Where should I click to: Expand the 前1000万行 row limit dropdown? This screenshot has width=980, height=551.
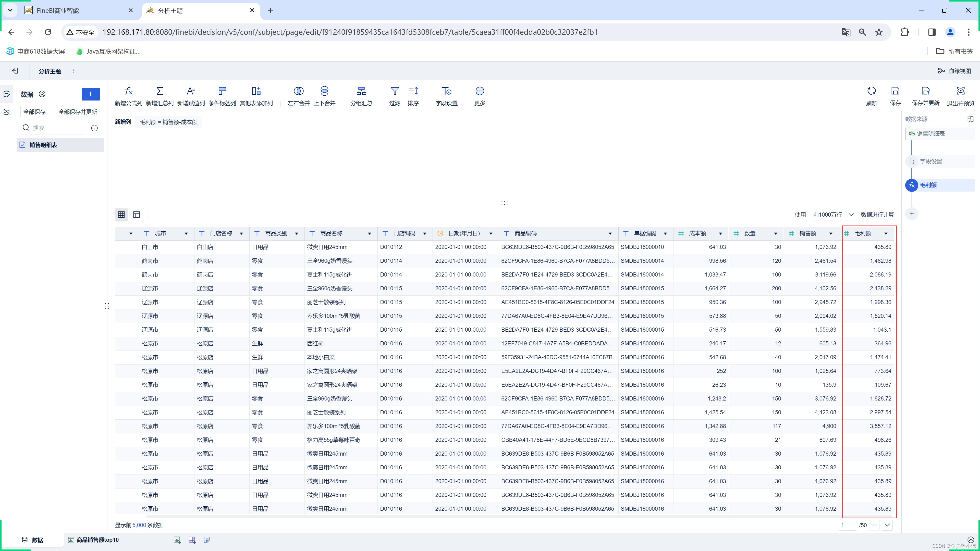pos(833,215)
